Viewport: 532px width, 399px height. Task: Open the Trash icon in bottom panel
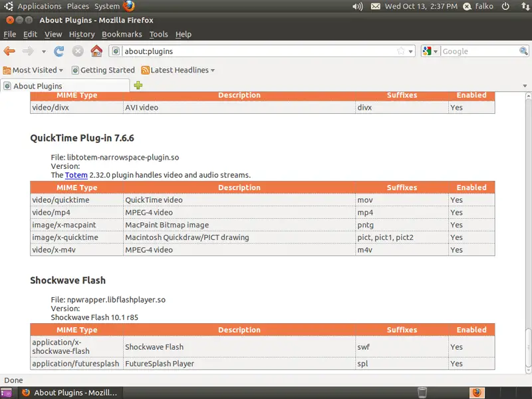click(422, 392)
